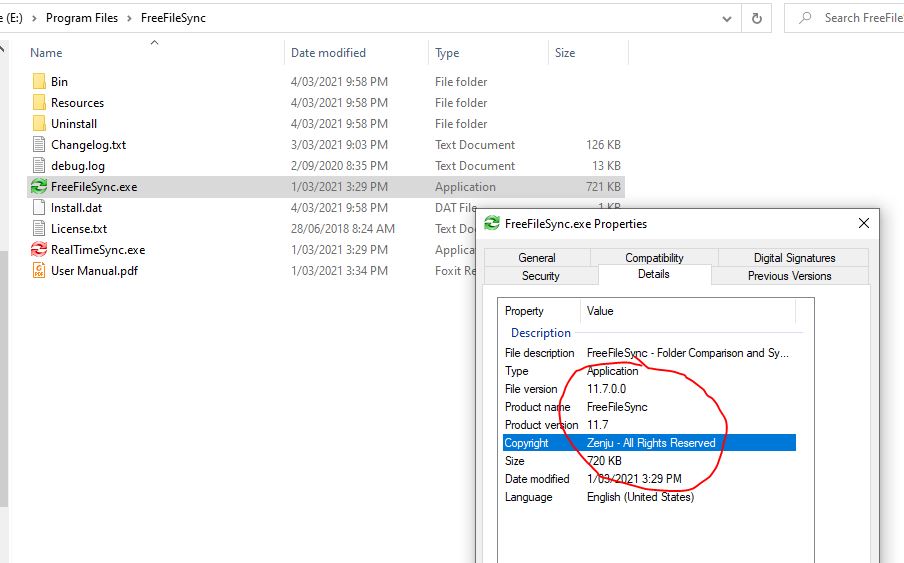Click the Uninstall folder icon
This screenshot has height=563, width=904.
39,123
